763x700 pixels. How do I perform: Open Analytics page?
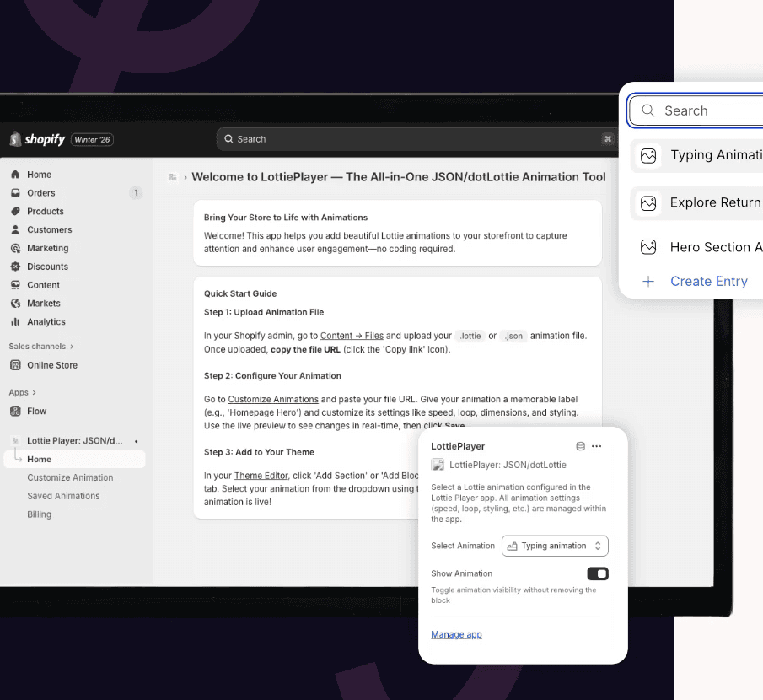pyautogui.click(x=46, y=322)
